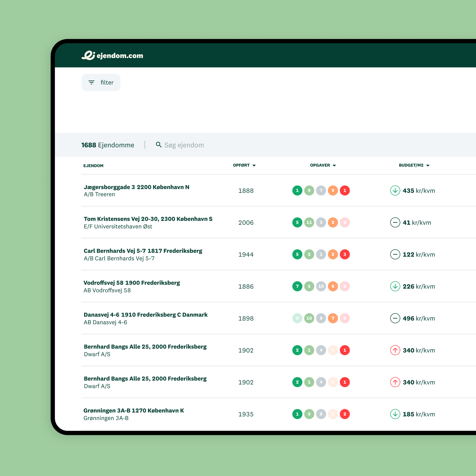476x476 pixels.
Task: Click the 122 kr/kvm budget value
Action: (419, 254)
